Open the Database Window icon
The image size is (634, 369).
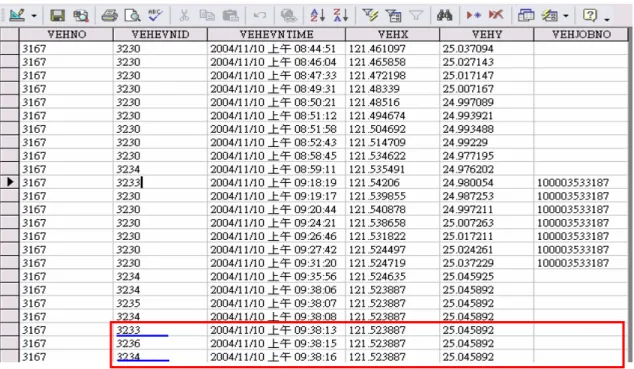pyautogui.click(x=526, y=16)
